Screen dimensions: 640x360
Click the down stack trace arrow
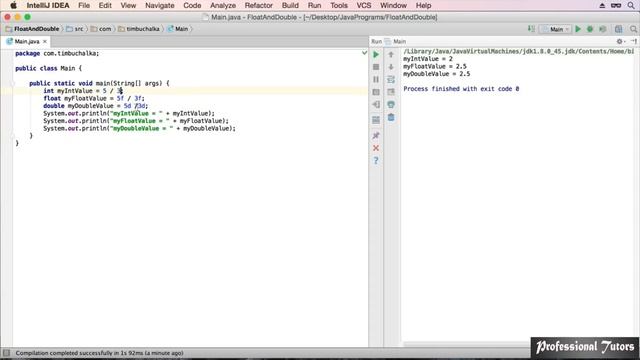pyautogui.click(x=391, y=67)
